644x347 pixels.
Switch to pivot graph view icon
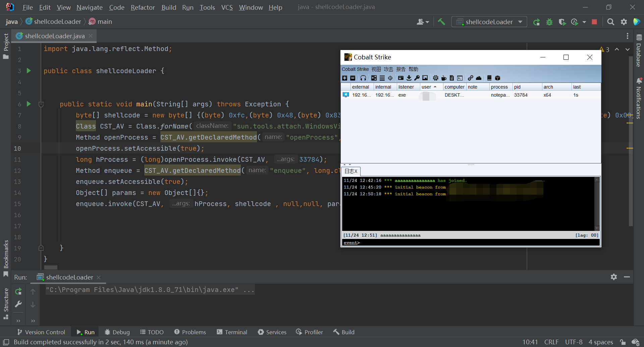tap(374, 78)
